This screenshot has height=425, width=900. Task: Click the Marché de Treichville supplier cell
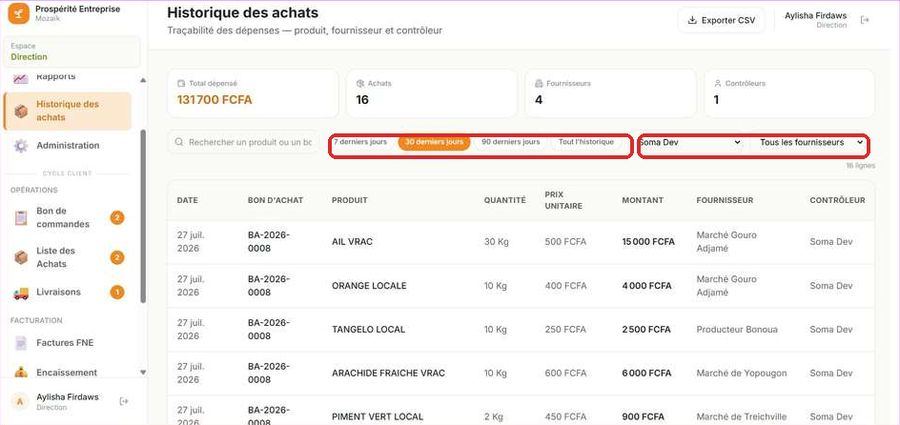coord(742,416)
